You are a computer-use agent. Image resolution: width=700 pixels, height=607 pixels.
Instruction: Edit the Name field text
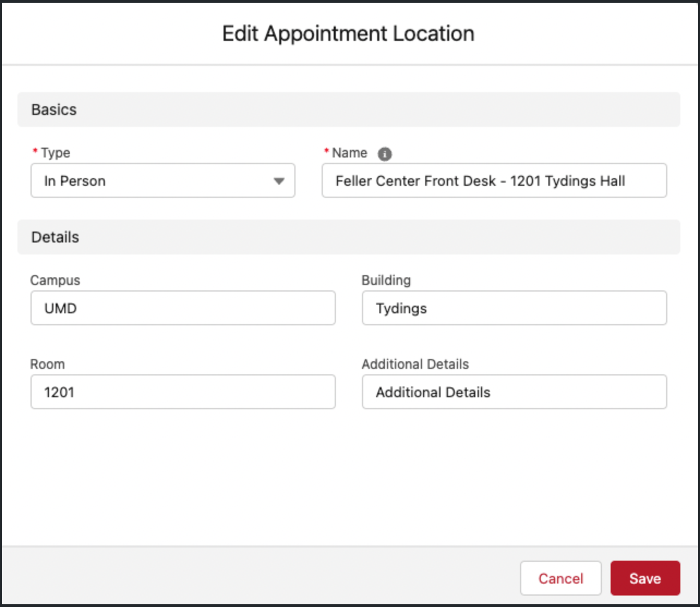pos(494,180)
